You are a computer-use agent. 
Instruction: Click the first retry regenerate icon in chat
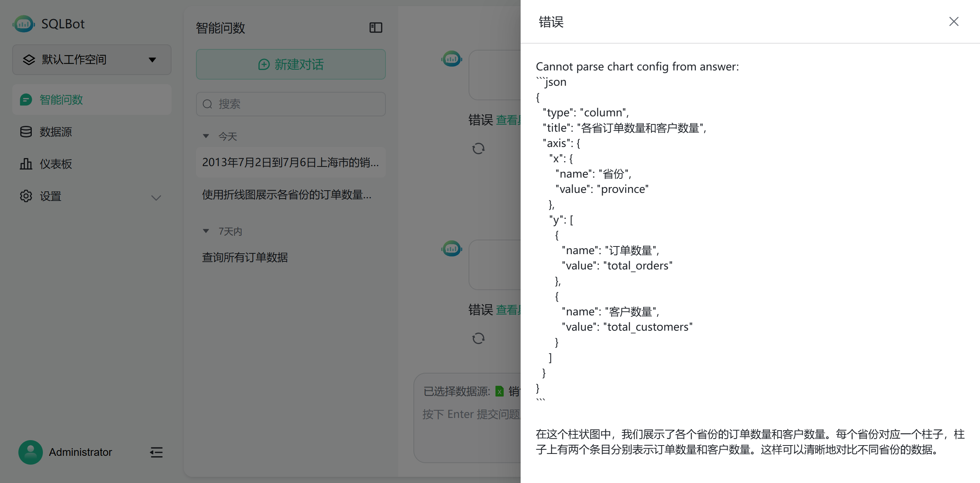[x=479, y=148]
